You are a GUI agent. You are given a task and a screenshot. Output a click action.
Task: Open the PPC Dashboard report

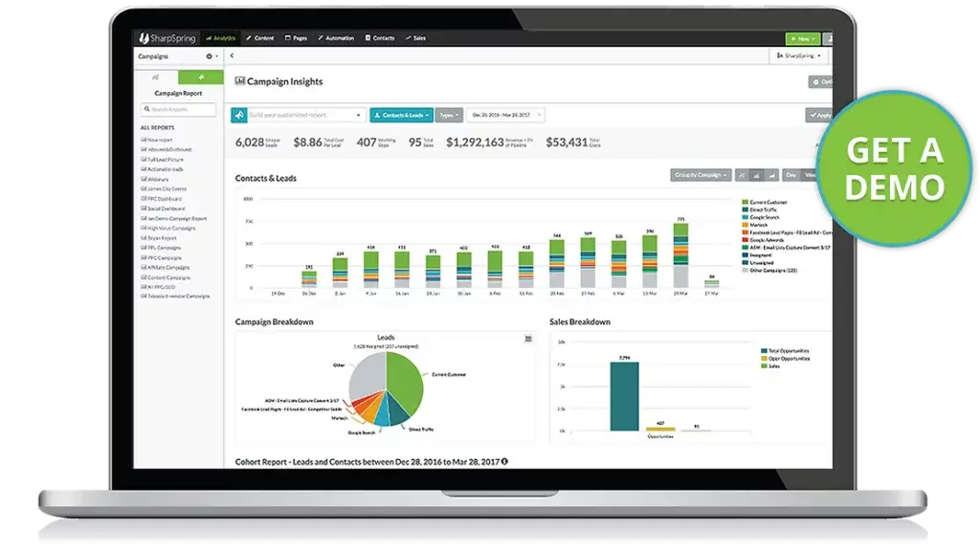coord(161,199)
